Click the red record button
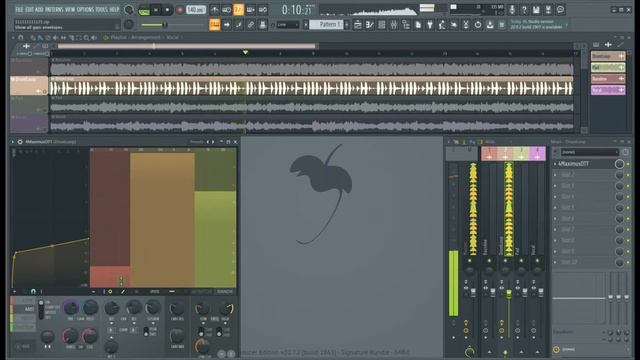 (x=180, y=10)
